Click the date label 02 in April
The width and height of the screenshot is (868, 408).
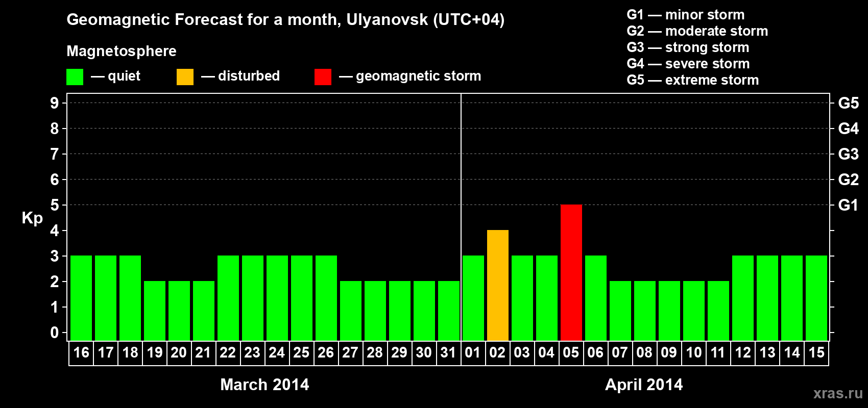tap(497, 352)
